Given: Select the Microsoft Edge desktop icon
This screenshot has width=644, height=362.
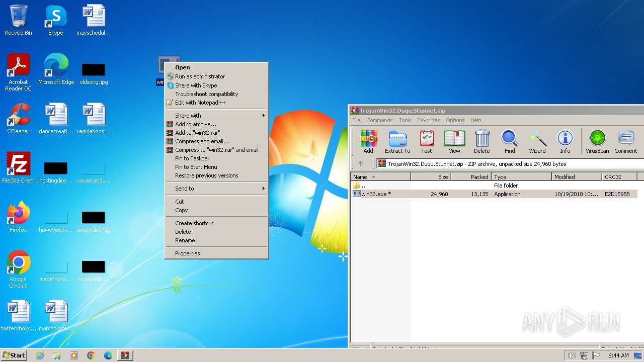Looking at the screenshot, I should click(x=56, y=69).
